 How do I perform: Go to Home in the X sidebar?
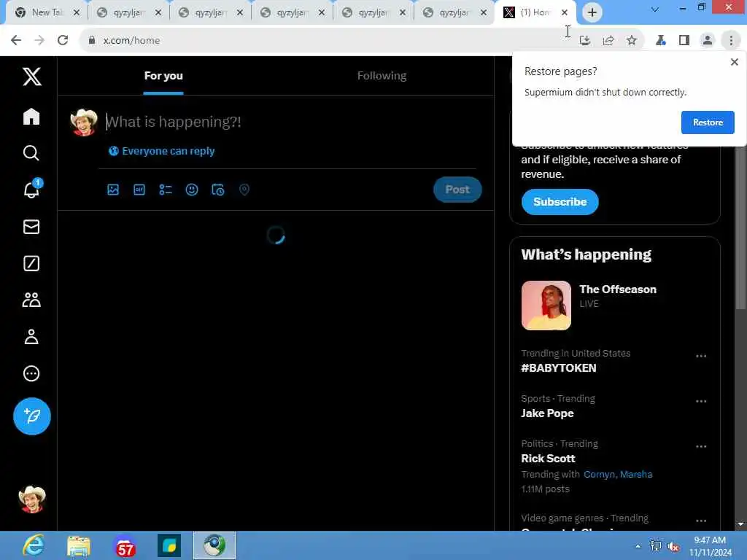31,116
